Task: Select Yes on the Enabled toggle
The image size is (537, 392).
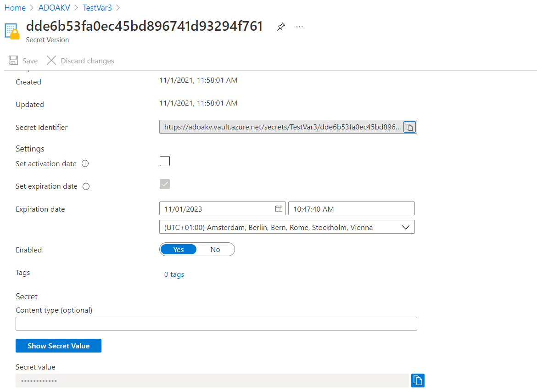Action: coord(179,249)
